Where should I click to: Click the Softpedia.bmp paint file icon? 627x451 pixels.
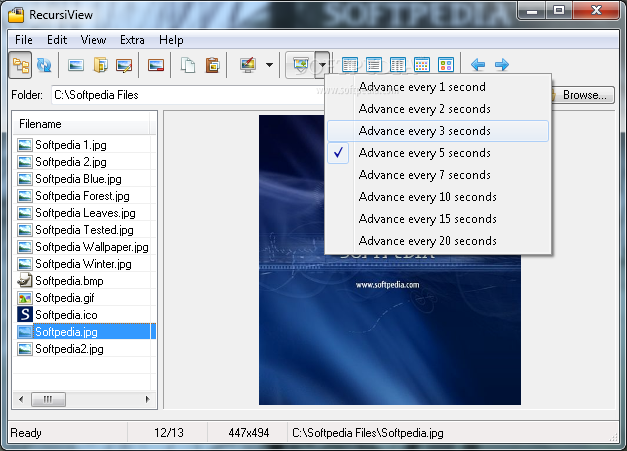[x=25, y=281]
